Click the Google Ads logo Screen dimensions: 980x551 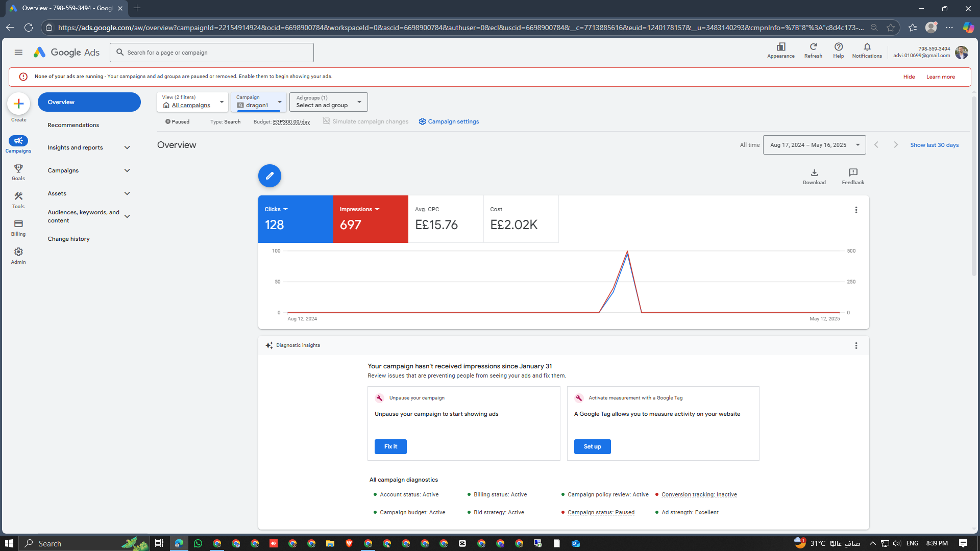click(67, 52)
